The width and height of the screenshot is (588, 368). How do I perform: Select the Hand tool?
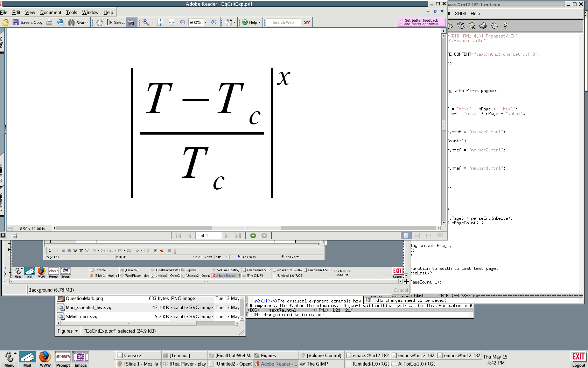coord(99,22)
